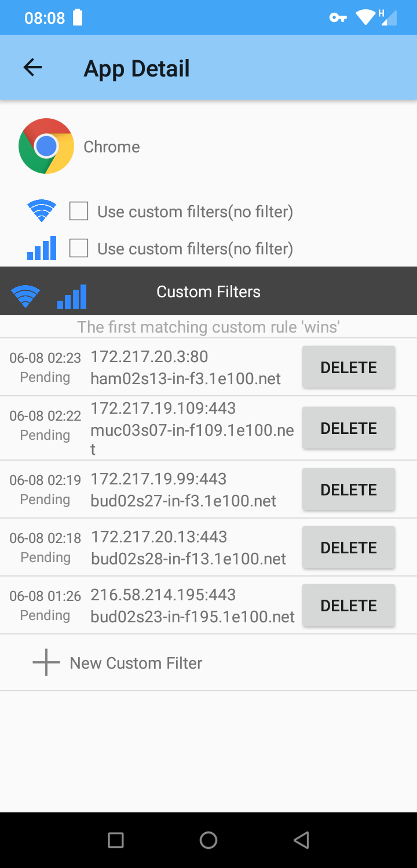Tap Wi-Fi icon in Custom Filters header
Image resolution: width=417 pixels, height=868 pixels.
tap(25, 297)
